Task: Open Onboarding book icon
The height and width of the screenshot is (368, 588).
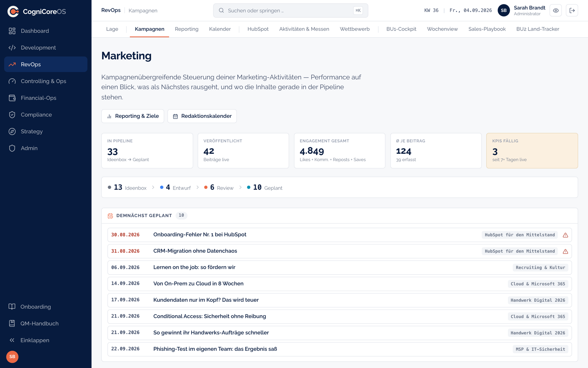Action: 12,307
